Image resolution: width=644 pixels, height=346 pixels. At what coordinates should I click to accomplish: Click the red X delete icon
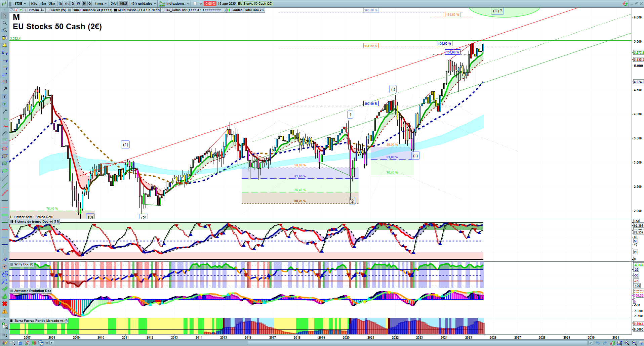pyautogui.click(x=5, y=304)
